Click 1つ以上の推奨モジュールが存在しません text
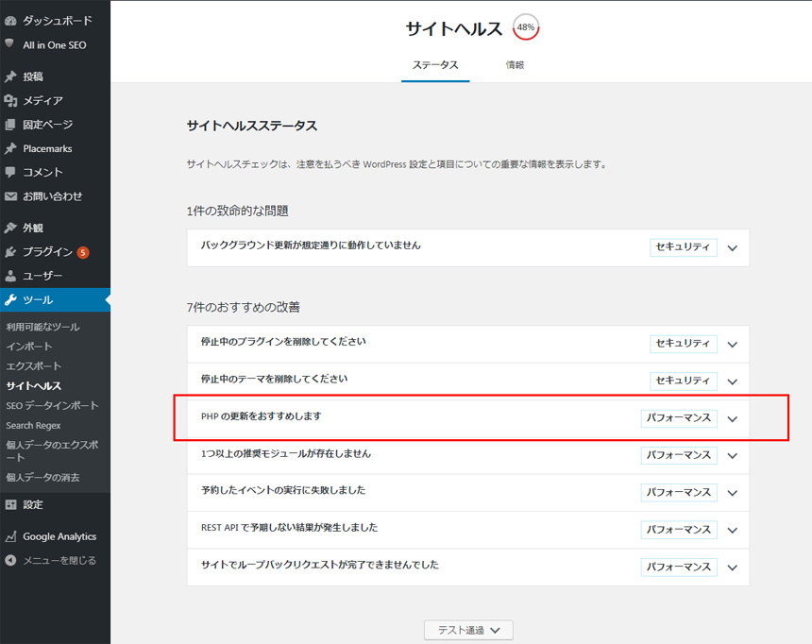The width and height of the screenshot is (812, 644). (x=286, y=454)
